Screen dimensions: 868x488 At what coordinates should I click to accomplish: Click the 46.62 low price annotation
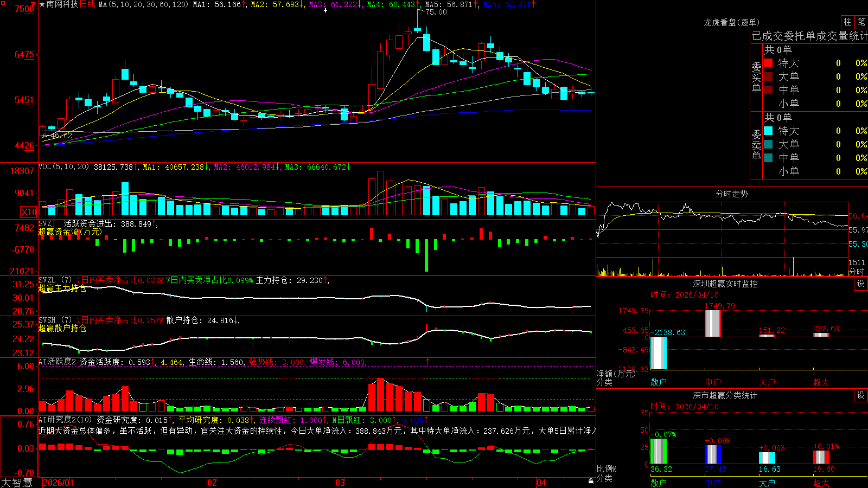point(61,136)
